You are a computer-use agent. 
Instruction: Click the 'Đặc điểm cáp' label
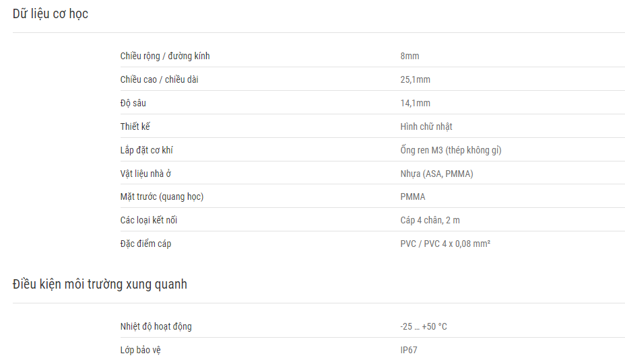(145, 244)
